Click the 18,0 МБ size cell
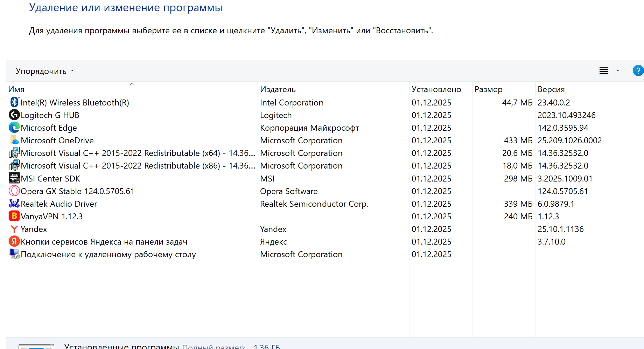The width and height of the screenshot is (644, 349). (517, 166)
